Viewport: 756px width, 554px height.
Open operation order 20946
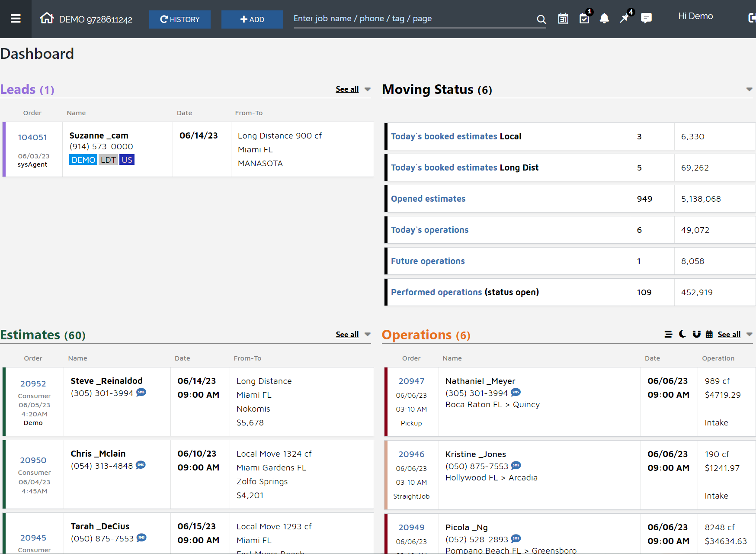pos(411,454)
